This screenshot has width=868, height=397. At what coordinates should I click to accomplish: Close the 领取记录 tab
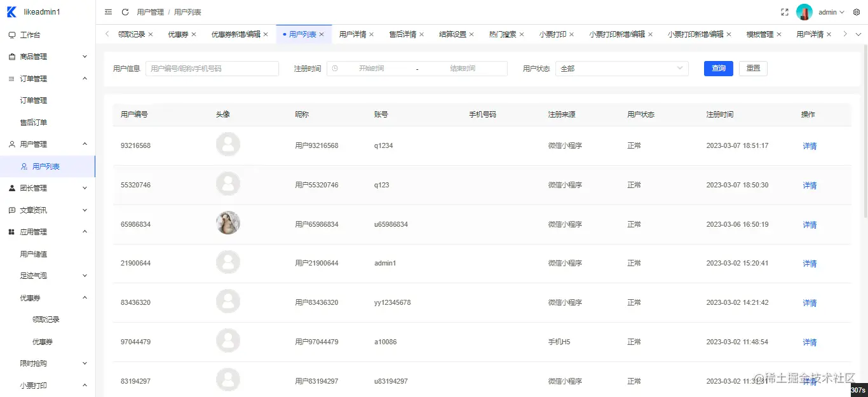point(151,34)
